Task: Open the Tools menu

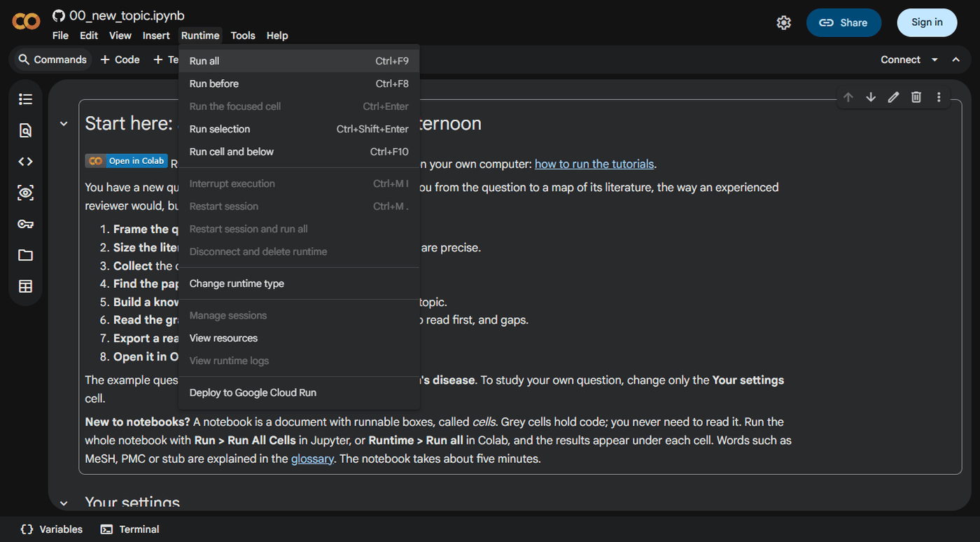Action: pos(243,36)
